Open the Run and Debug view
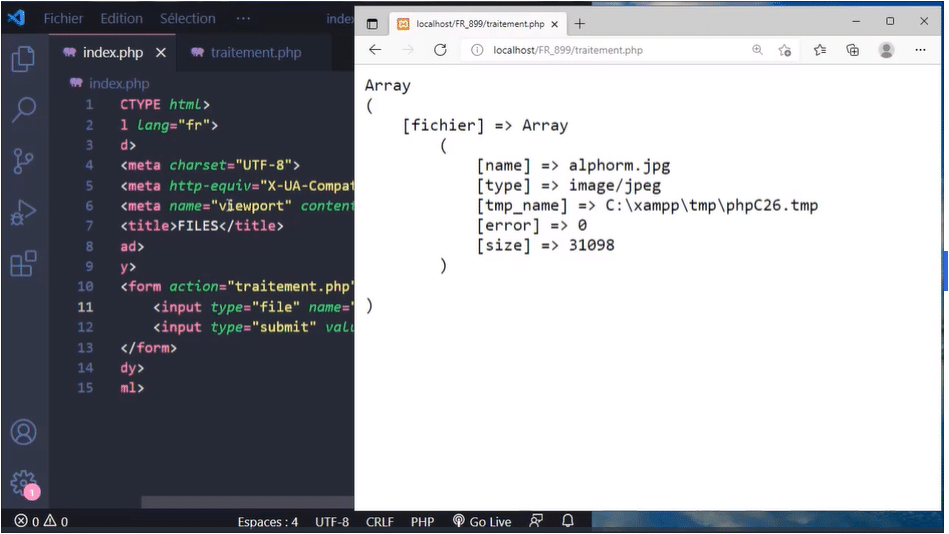 [23, 213]
